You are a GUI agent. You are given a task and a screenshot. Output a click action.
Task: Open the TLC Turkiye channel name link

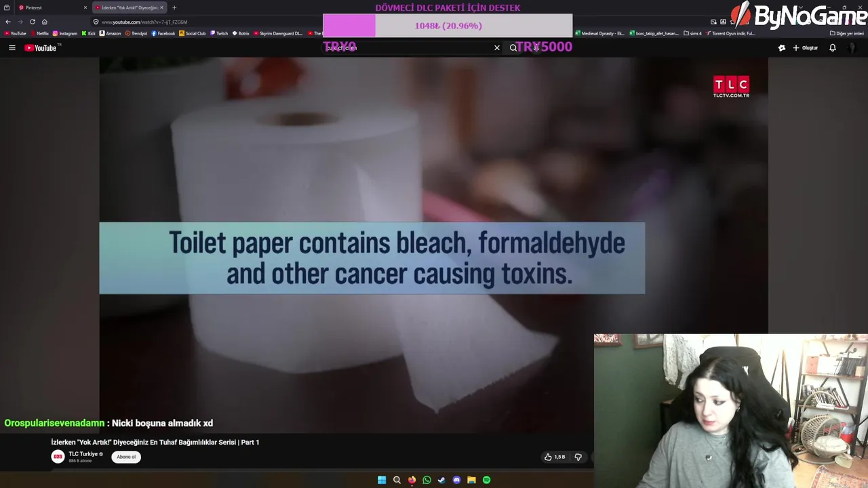tap(83, 454)
